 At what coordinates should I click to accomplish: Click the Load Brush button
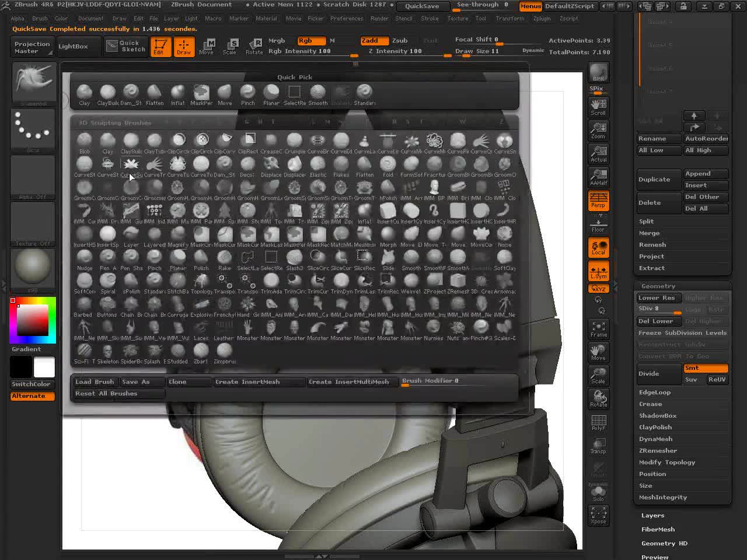pos(96,382)
